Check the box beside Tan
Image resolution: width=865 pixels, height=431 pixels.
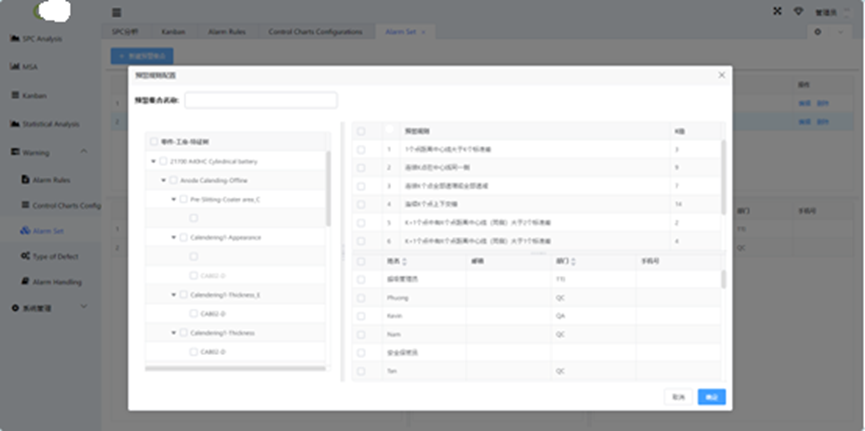[x=361, y=371]
